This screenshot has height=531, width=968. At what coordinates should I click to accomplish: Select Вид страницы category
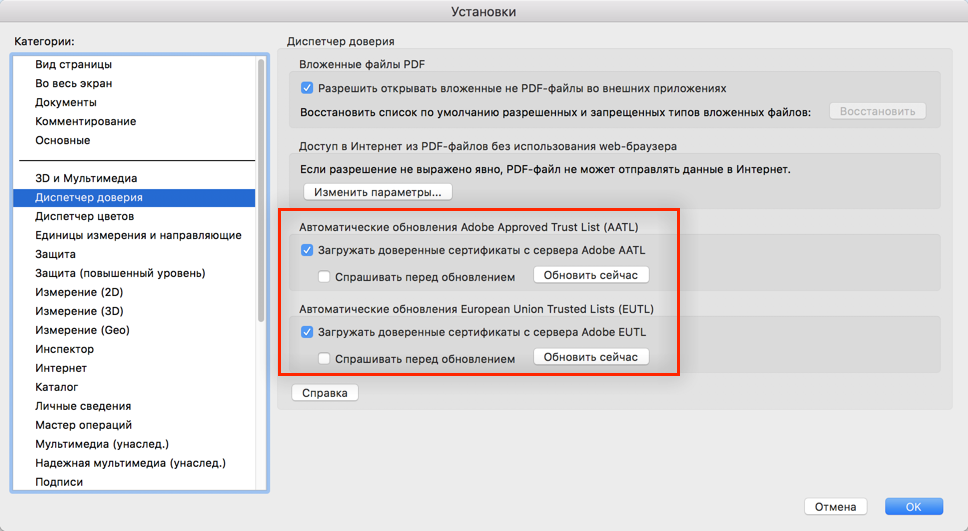[73, 64]
